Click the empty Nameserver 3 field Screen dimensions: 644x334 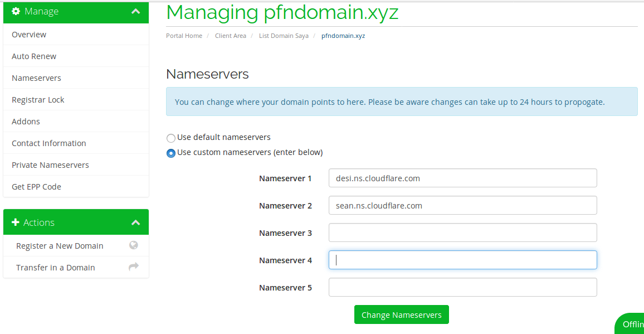(462, 233)
